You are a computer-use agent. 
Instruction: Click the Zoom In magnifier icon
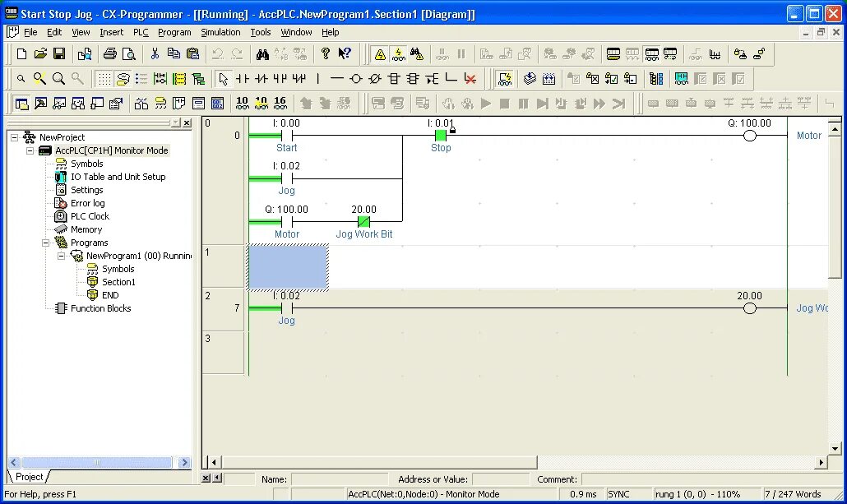[59, 79]
